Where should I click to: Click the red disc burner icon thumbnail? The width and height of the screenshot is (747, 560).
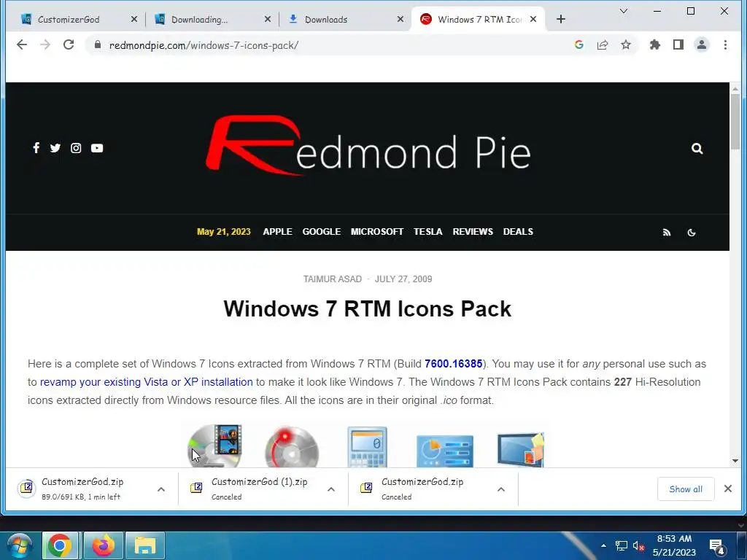click(x=292, y=447)
